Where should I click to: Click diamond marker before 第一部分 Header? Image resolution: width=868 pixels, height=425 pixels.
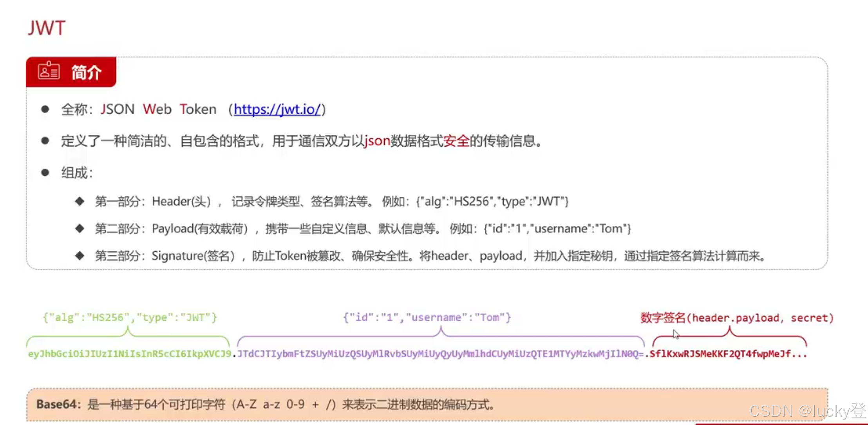80,201
